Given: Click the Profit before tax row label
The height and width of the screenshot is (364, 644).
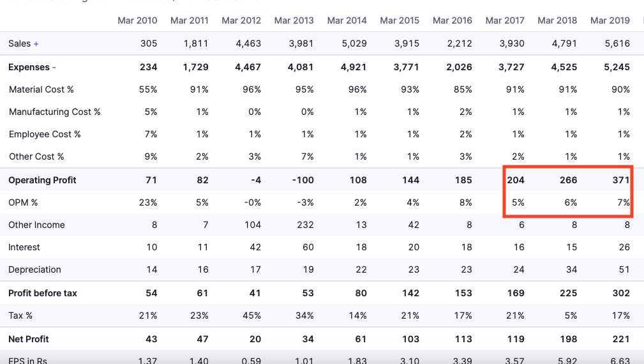Looking at the screenshot, I should [43, 294].
